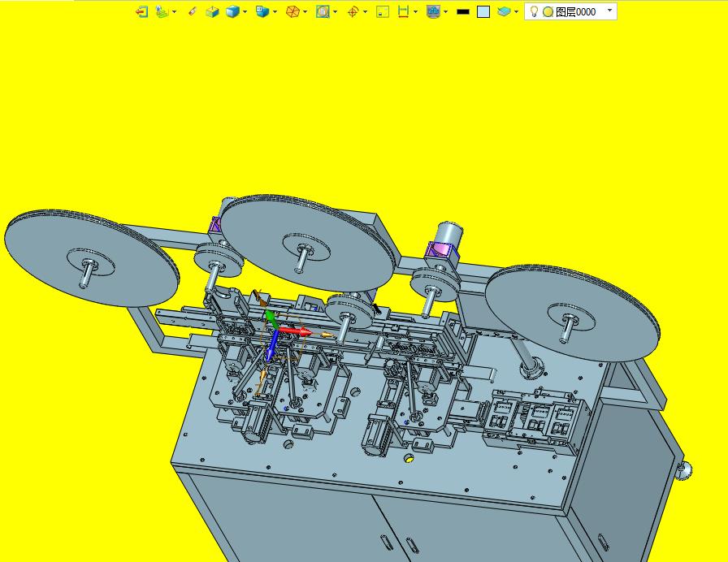
Task: Click the layer stack settings icon
Action: coord(162,11)
